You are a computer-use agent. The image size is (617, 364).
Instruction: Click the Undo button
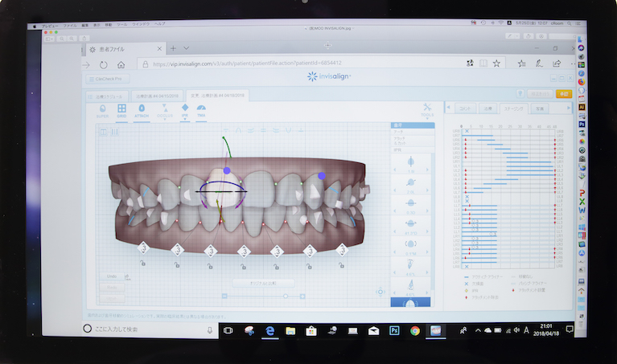pyautogui.click(x=112, y=276)
